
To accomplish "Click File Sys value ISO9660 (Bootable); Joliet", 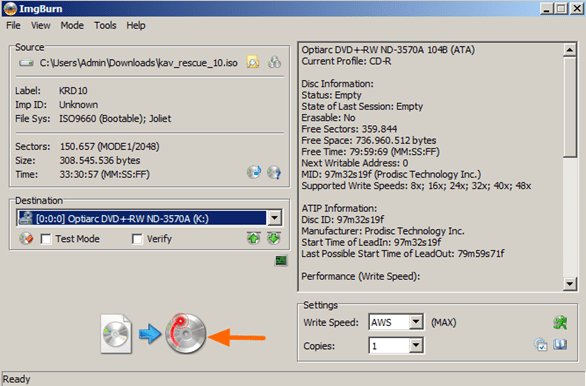I will (115, 119).
